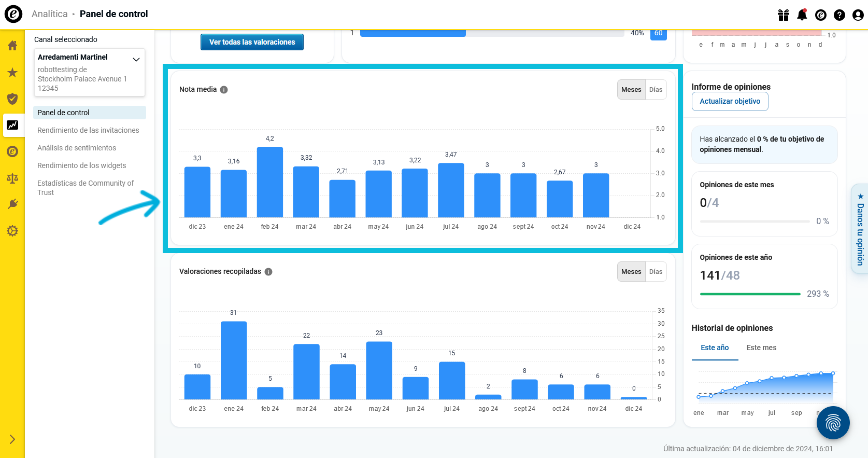Open Estadísticas de Community of Trust
This screenshot has height=458, width=868.
click(x=86, y=188)
